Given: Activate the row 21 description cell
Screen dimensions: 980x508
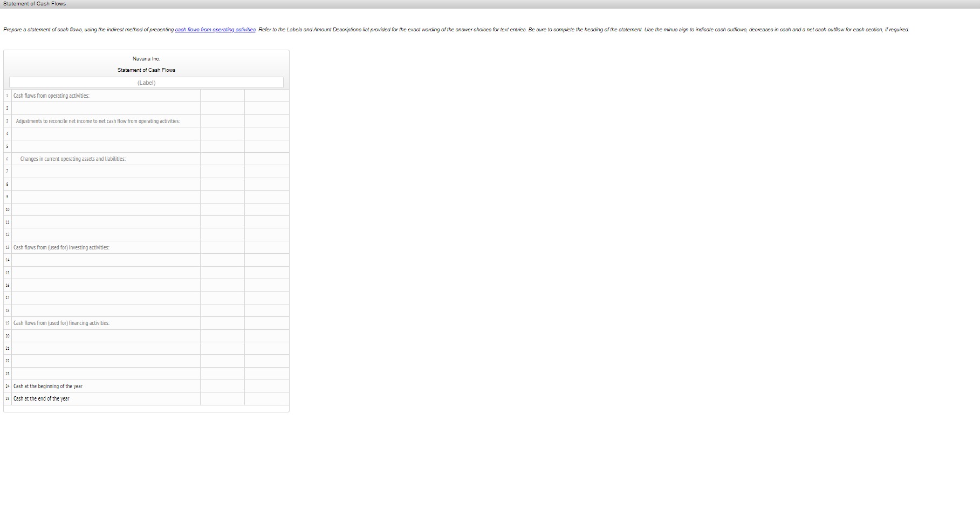Looking at the screenshot, I should (x=106, y=348).
